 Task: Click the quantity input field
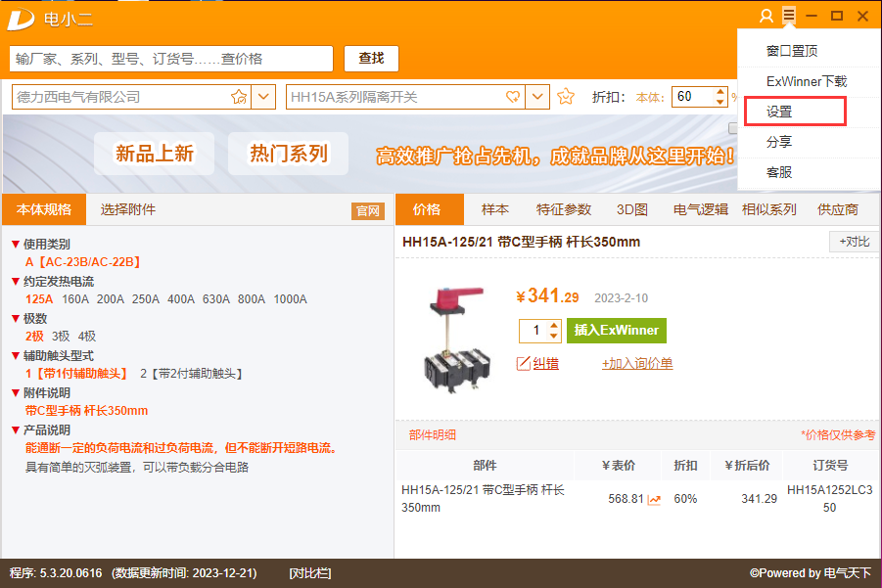[534, 331]
